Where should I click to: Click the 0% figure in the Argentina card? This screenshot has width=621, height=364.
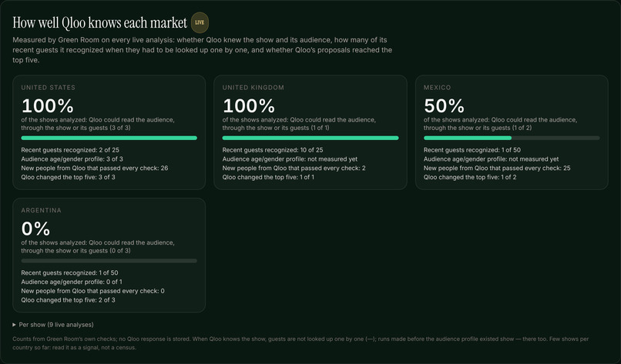point(35,229)
